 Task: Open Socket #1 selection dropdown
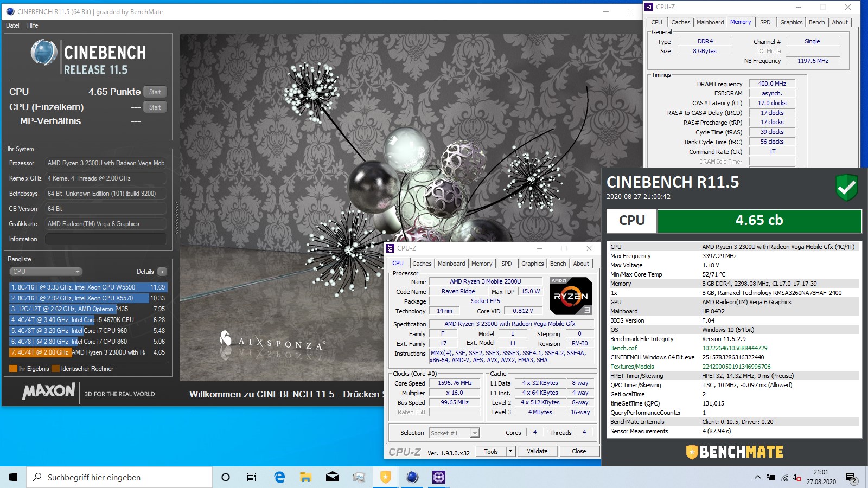(454, 433)
